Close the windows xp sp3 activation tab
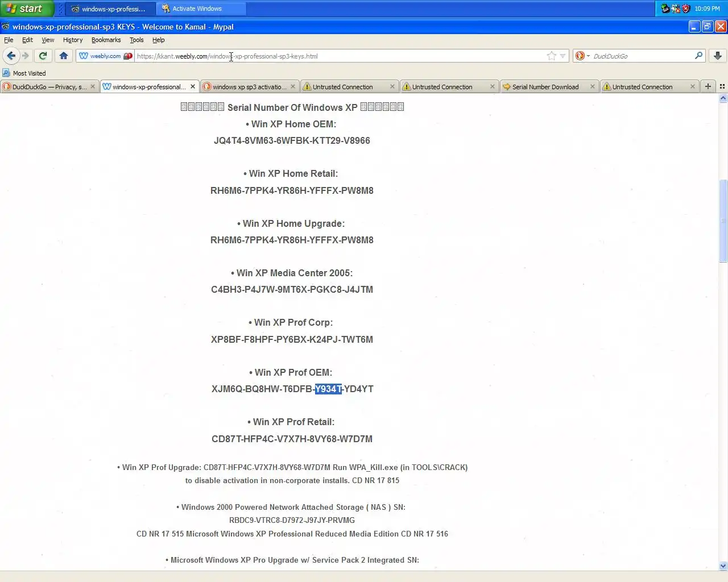 pos(293,86)
